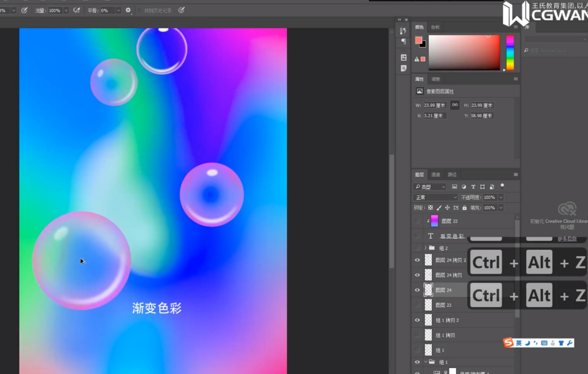This screenshot has height=374, width=588.
Task: Open the 流量 flow dropdown arrow
Action: pyautogui.click(x=66, y=10)
